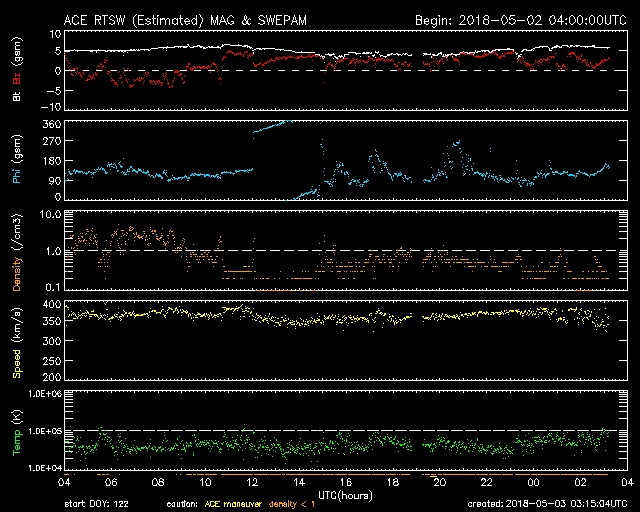Image resolution: width=640 pixels, height=512 pixels.
Task: Click the "1.0E+06" tick on Temp axis
Action: pos(45,394)
